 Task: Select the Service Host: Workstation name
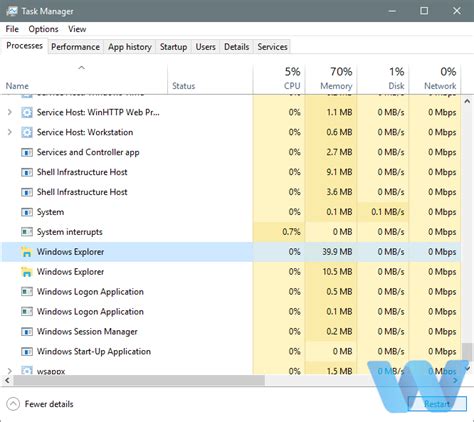tap(85, 132)
